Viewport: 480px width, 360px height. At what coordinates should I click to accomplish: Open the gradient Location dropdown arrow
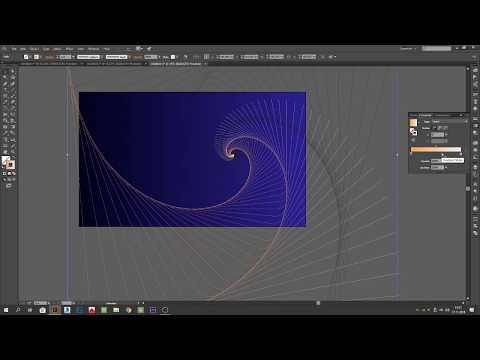coord(446,167)
